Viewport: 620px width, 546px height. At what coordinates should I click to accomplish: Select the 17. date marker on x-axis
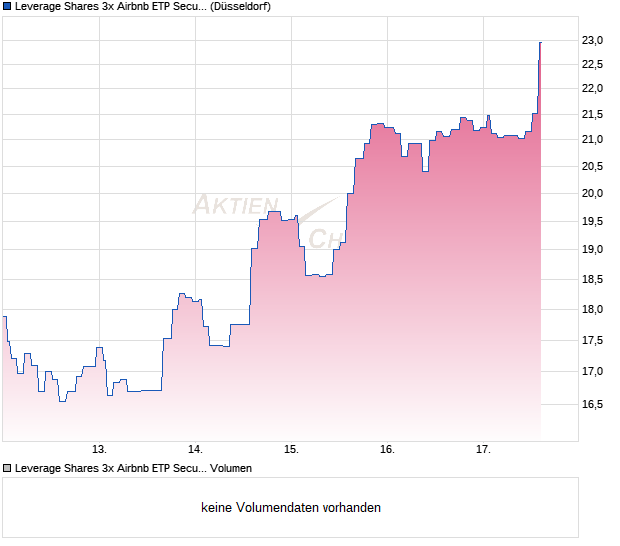point(483,450)
